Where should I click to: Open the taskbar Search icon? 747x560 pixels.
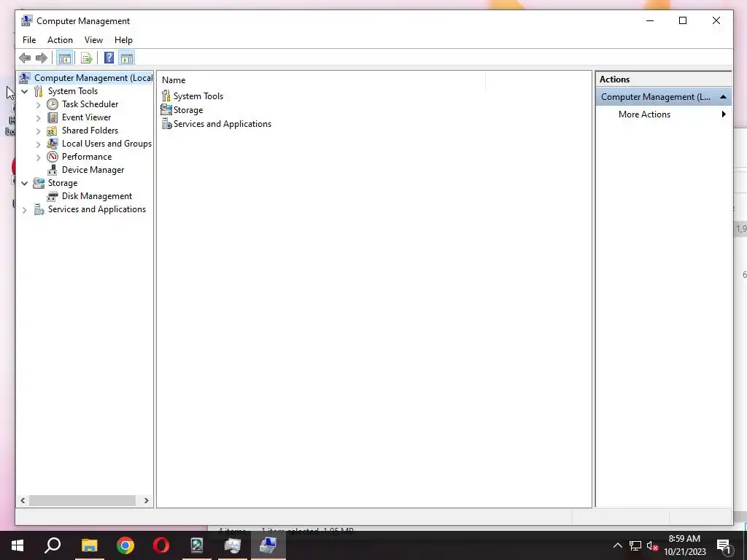(x=53, y=545)
